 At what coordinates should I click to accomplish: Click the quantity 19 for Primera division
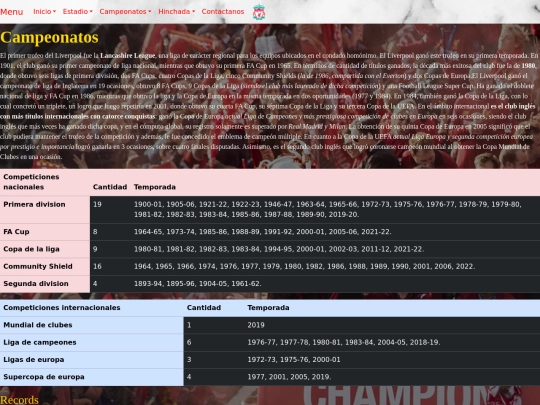coord(97,204)
